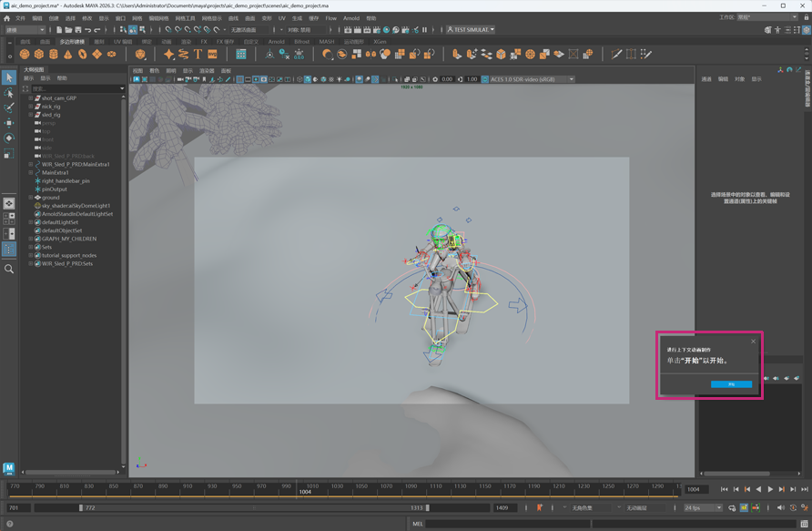
Task: Open the Arnold menu in menu bar
Action: click(x=350, y=18)
